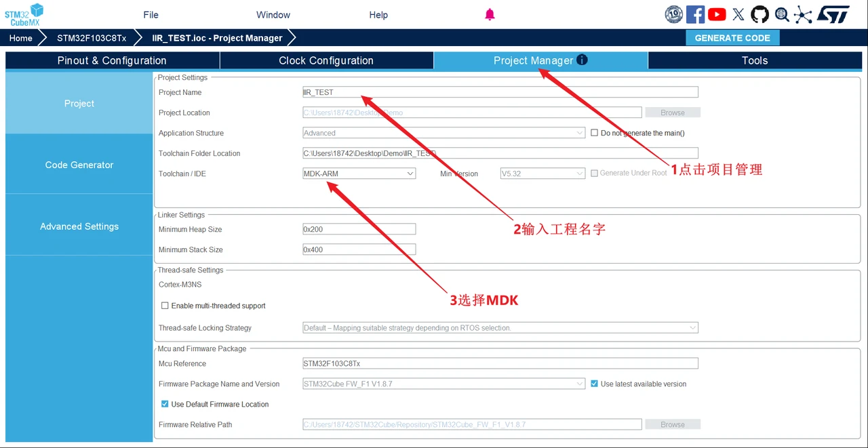Click the STM32F103C8Tx breadcrumb
868x448 pixels.
click(92, 38)
